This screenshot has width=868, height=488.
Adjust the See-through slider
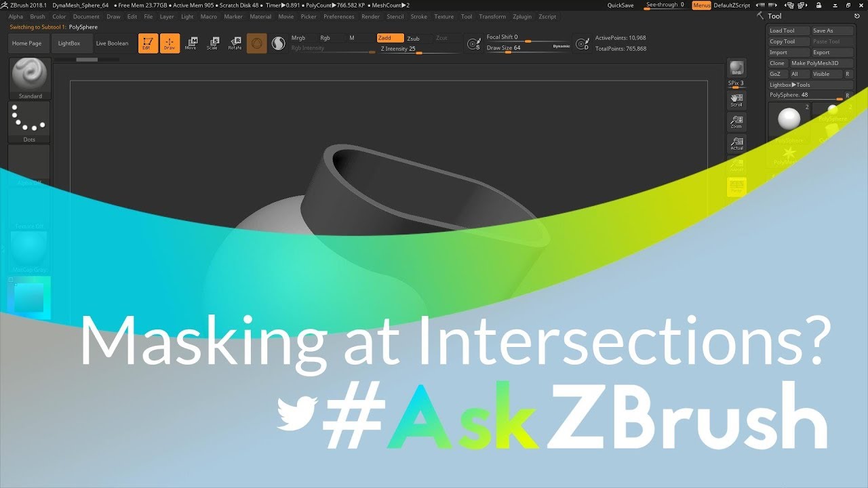click(x=665, y=5)
